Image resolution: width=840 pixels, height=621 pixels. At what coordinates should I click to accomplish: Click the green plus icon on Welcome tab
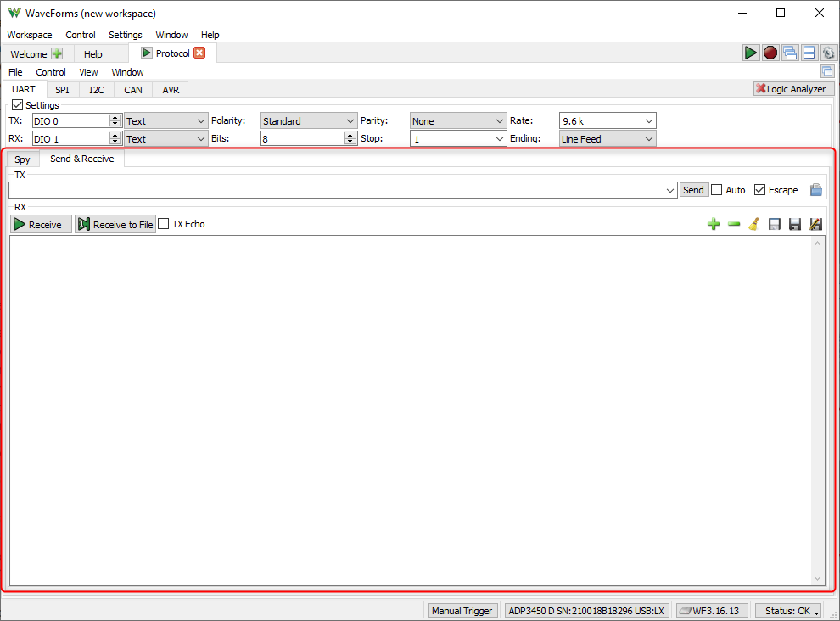coord(57,53)
